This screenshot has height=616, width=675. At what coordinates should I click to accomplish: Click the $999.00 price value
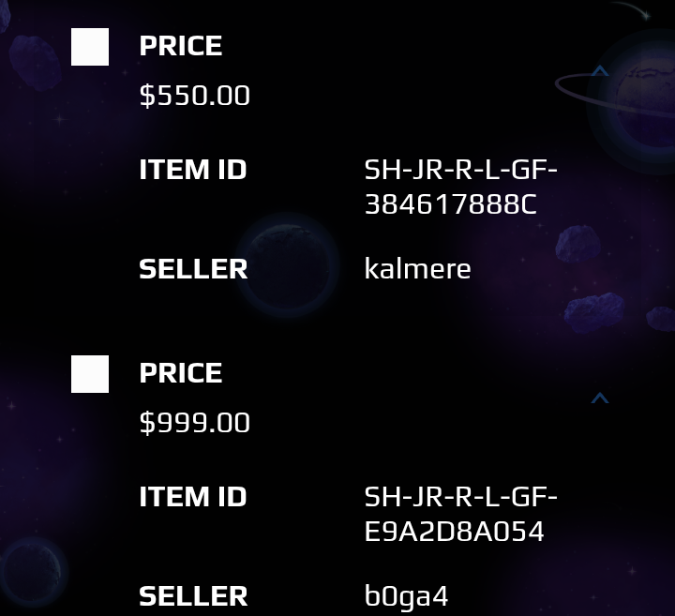[195, 423]
